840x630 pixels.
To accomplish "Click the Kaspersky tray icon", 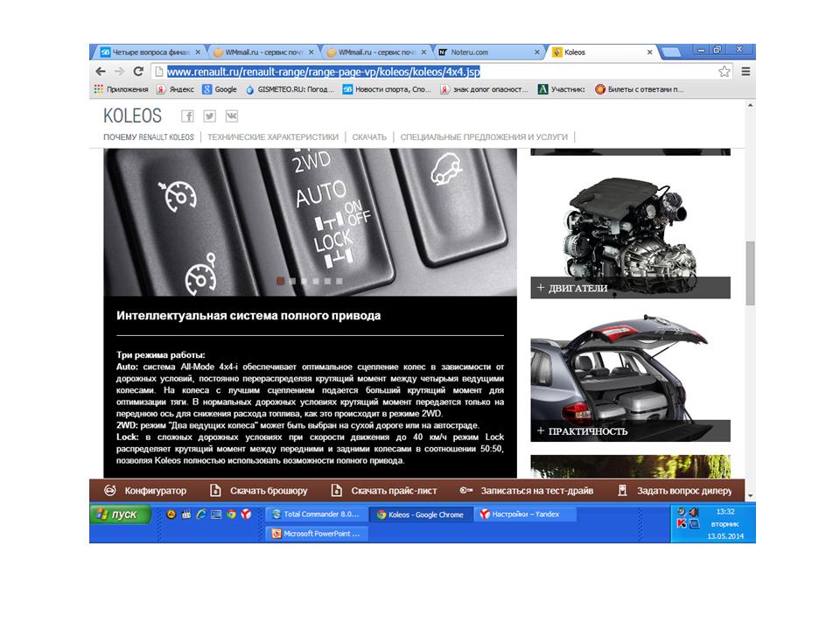I will 682,523.
